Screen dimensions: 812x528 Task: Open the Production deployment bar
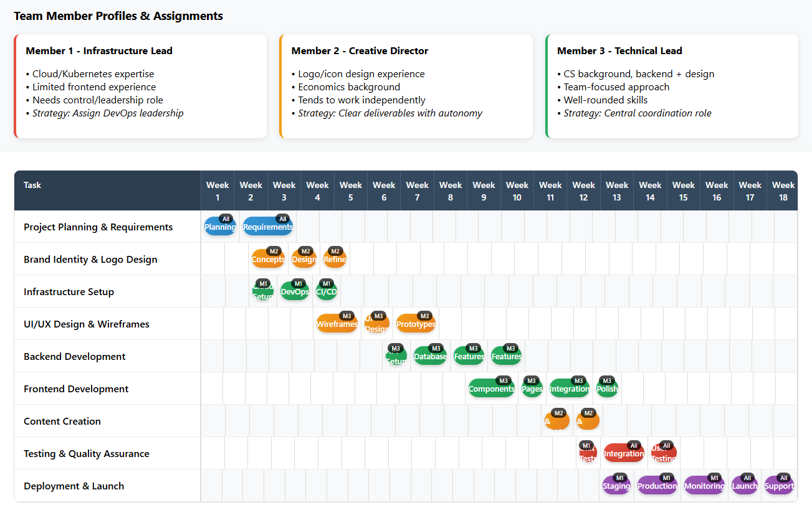tap(657, 486)
